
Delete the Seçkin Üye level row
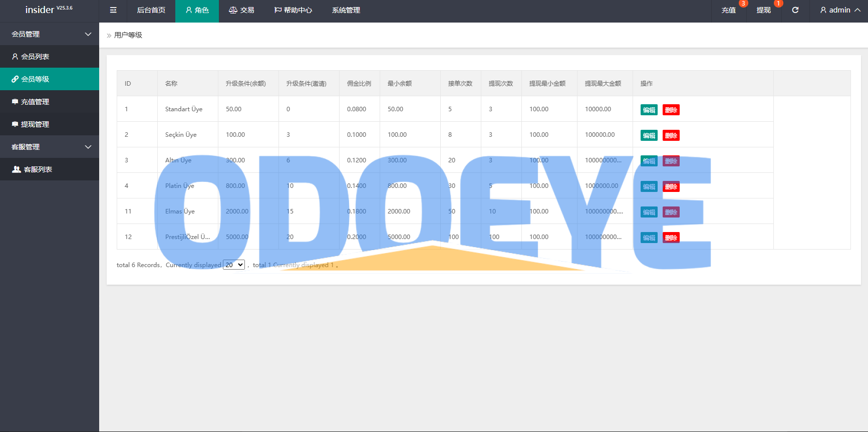click(671, 136)
